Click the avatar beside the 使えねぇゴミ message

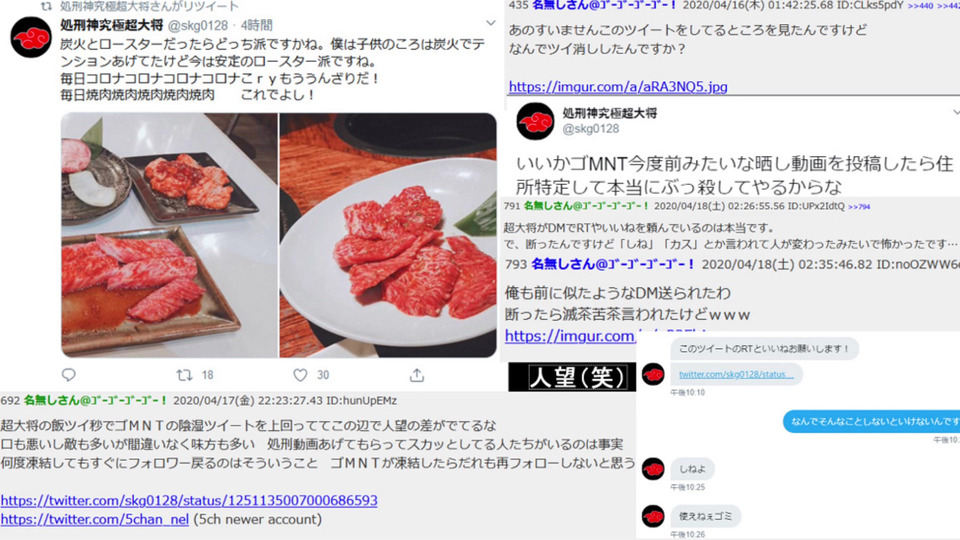click(653, 516)
